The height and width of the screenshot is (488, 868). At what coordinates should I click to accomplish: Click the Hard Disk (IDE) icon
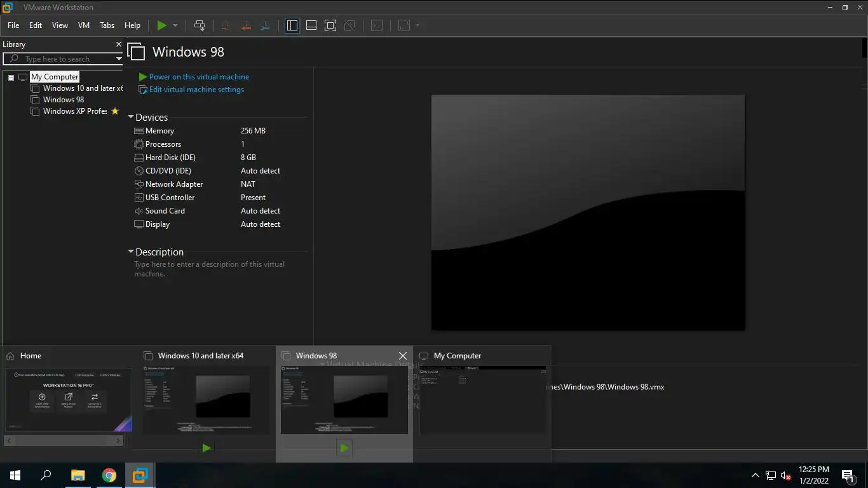click(139, 158)
